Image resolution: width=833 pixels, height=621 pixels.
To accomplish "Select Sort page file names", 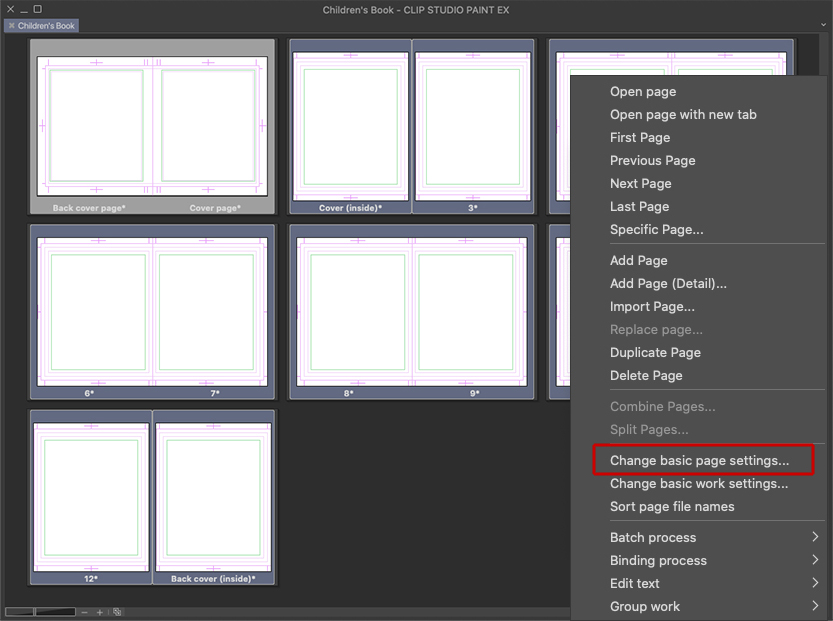I will click(x=672, y=506).
